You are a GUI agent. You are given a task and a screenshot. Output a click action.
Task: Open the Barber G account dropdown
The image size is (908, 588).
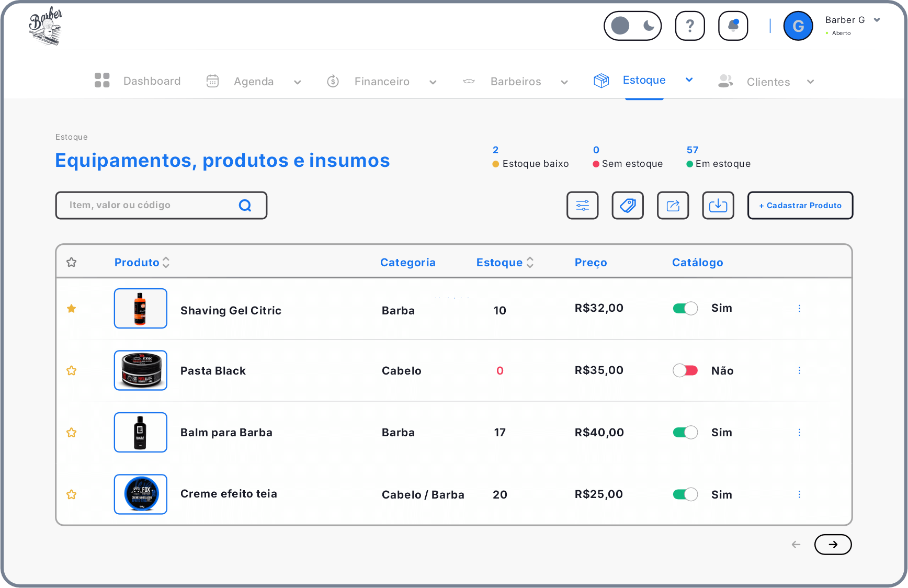tap(877, 20)
